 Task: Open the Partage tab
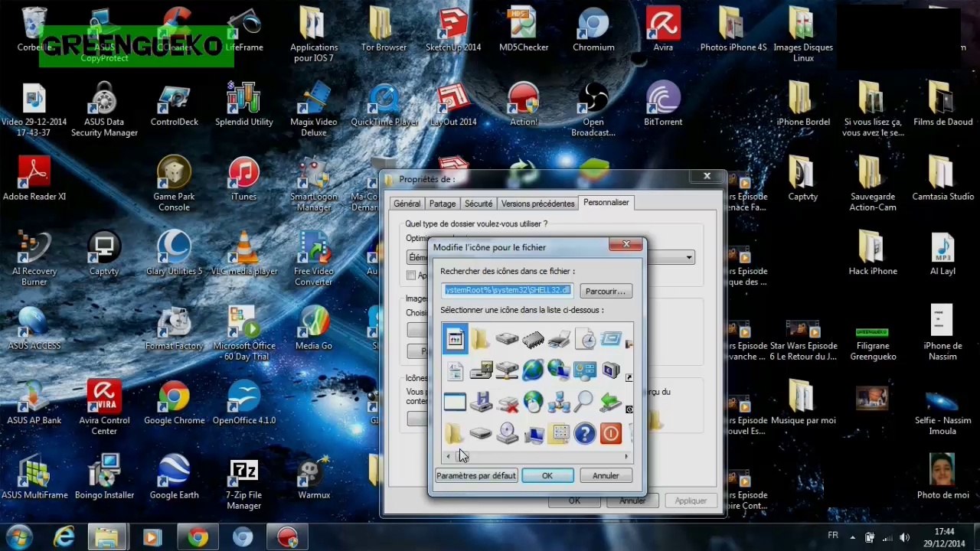pos(443,204)
